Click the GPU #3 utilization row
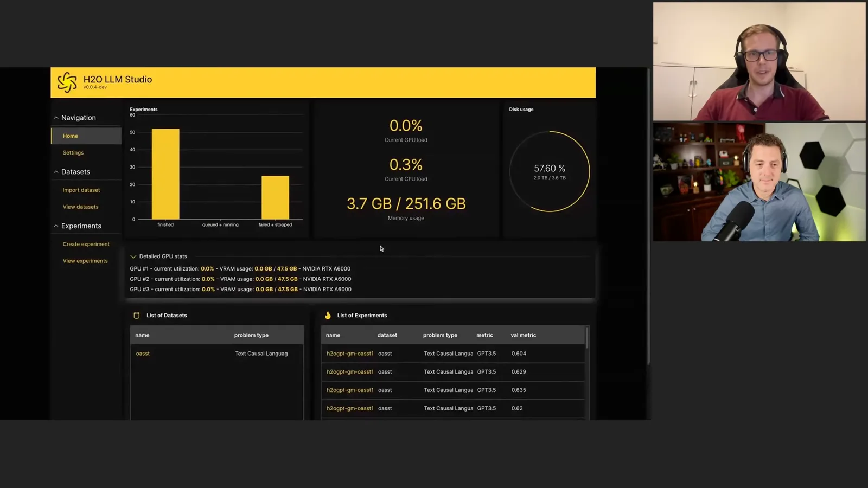The width and height of the screenshot is (868, 488). click(x=240, y=290)
